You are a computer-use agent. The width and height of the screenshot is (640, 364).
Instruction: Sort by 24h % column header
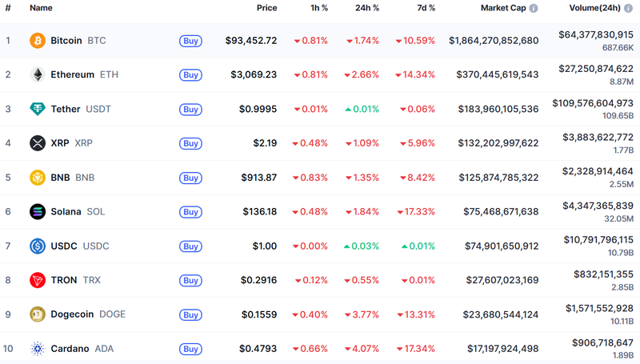tap(368, 8)
